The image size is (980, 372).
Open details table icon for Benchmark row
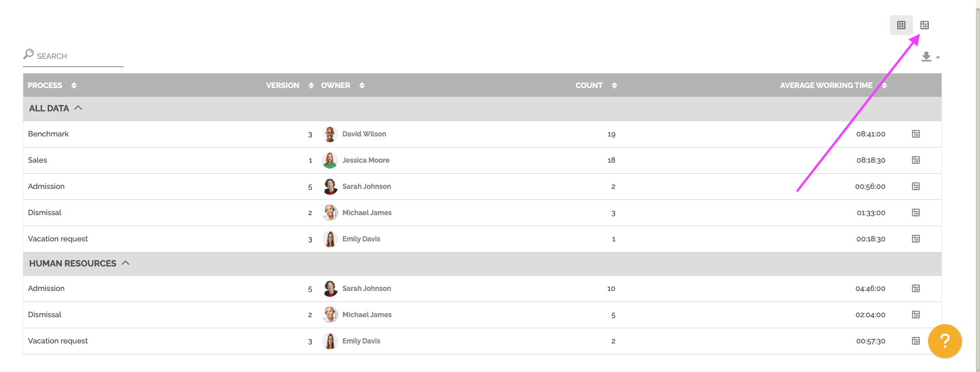pos(916,134)
